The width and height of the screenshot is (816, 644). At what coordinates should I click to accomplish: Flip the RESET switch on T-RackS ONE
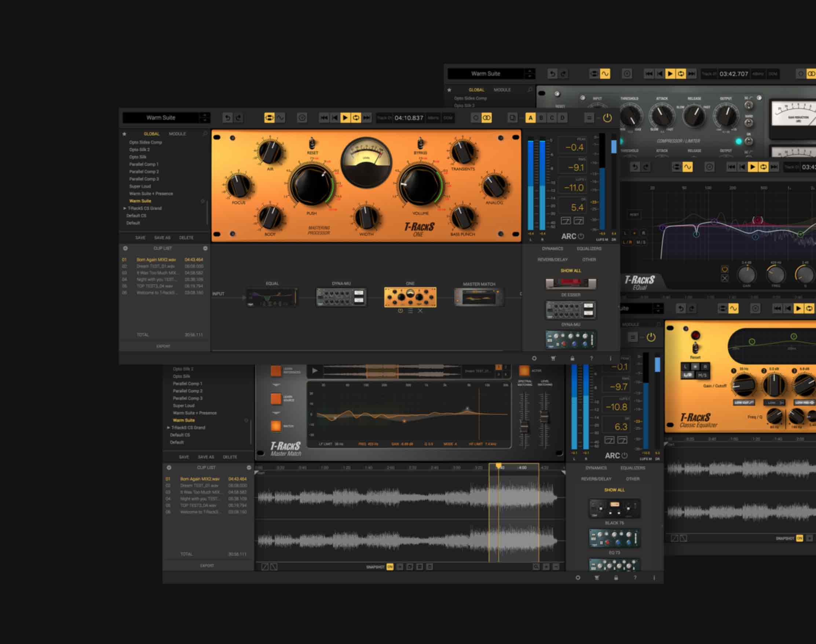[x=312, y=143]
